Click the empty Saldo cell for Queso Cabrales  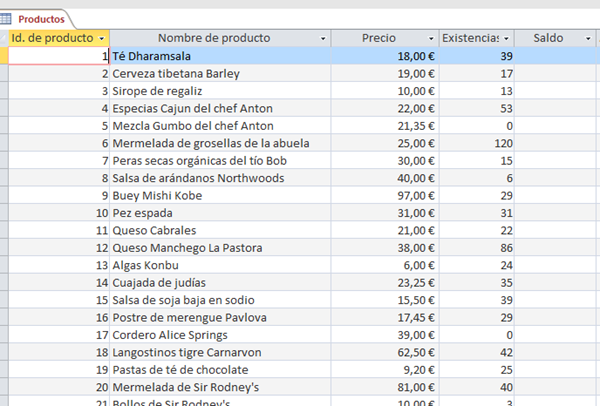pos(557,230)
